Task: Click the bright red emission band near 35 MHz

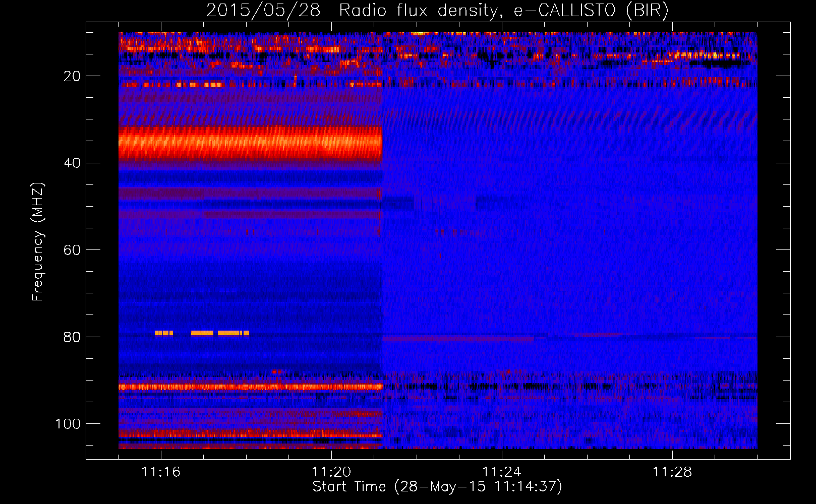Action: point(250,143)
